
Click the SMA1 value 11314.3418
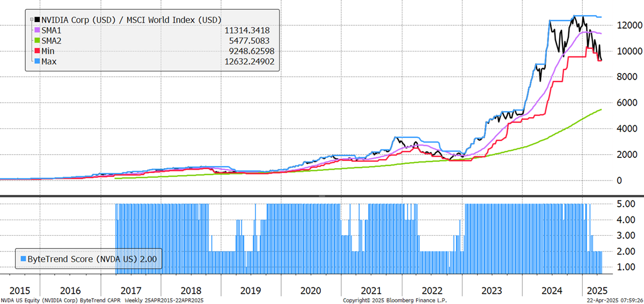(x=248, y=30)
